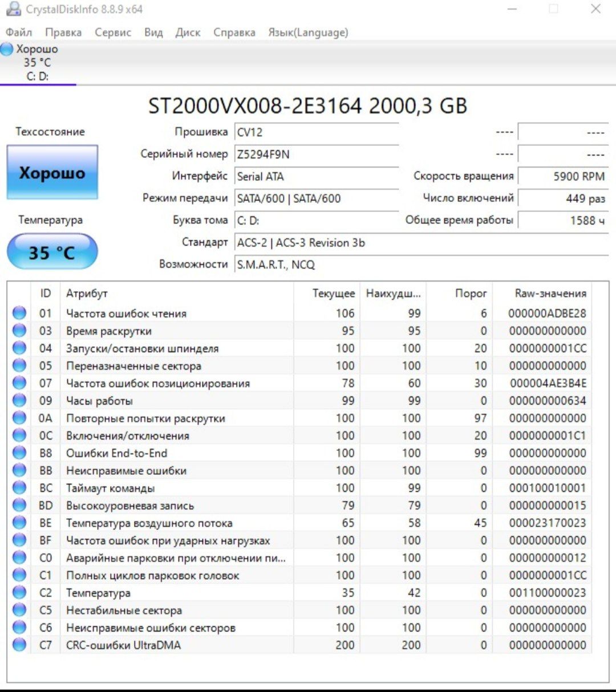Click the serial number field Z5294F9N
Viewport: 616px width, 692px height.
[317, 154]
